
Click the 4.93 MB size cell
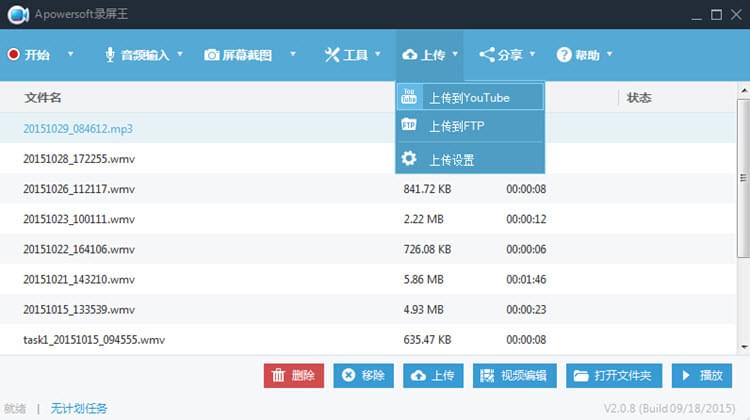(423, 309)
